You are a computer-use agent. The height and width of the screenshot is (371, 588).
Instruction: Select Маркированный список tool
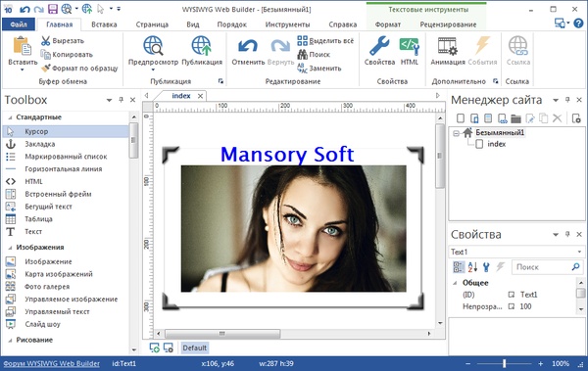coord(66,157)
